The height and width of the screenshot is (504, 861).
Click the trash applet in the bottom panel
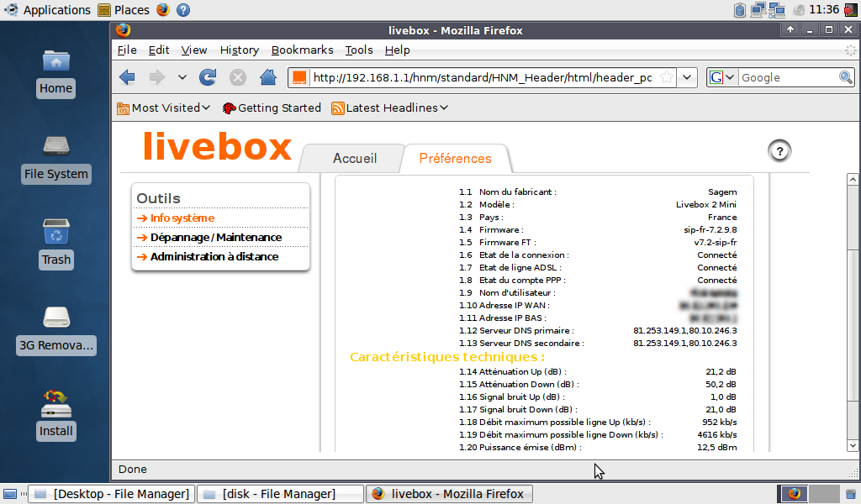(851, 494)
